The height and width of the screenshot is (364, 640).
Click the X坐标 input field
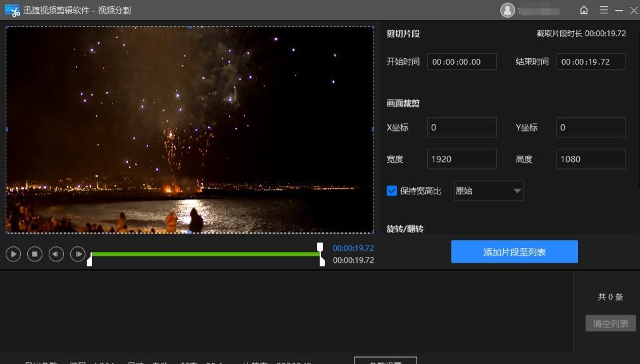461,127
